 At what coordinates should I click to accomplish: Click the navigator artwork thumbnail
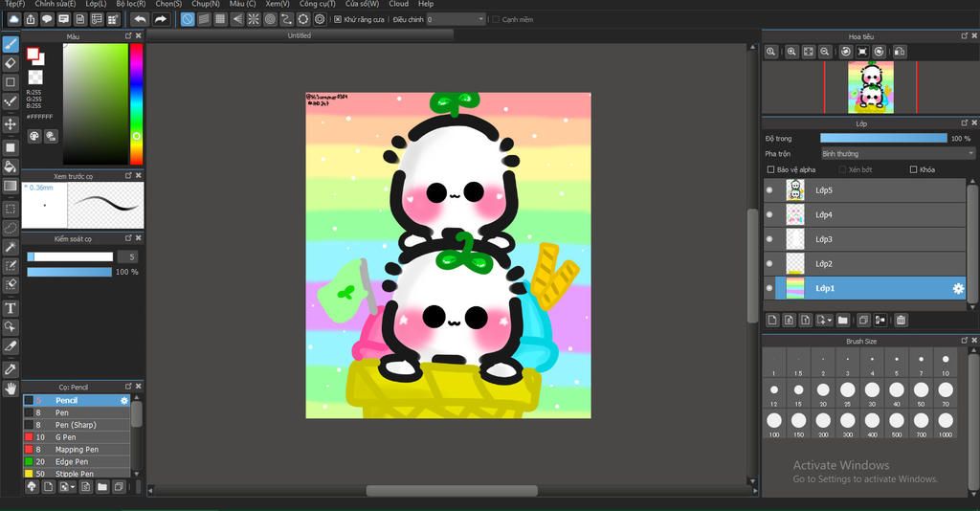coord(871,87)
